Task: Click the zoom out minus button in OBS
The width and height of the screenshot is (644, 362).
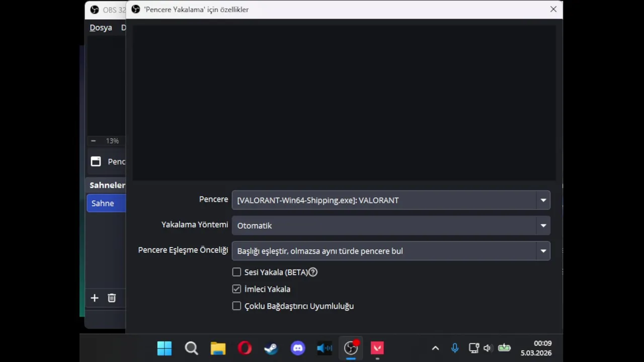Action: tap(93, 141)
